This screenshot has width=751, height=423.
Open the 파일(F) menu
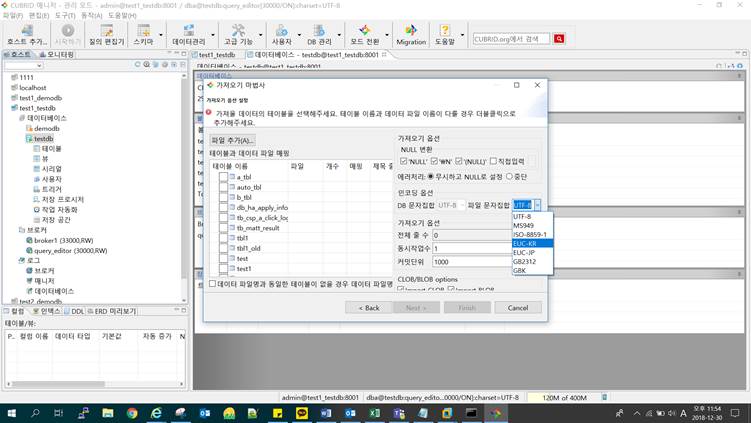(x=13, y=15)
